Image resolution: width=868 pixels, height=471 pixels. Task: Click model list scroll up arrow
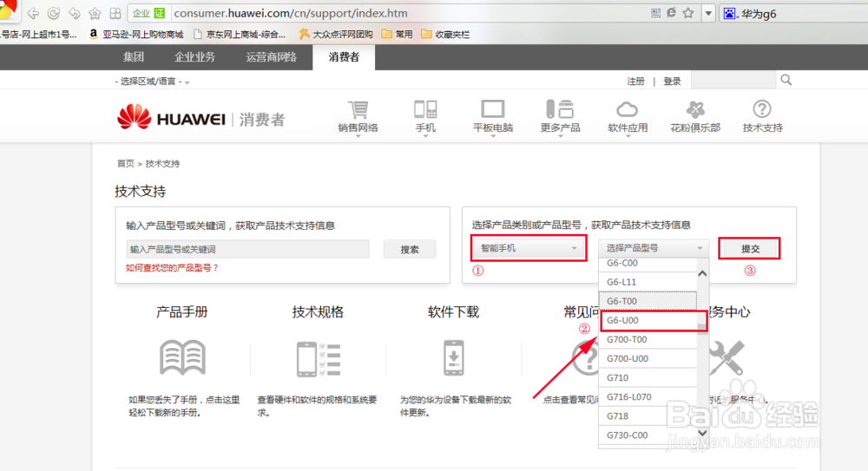[x=702, y=273]
